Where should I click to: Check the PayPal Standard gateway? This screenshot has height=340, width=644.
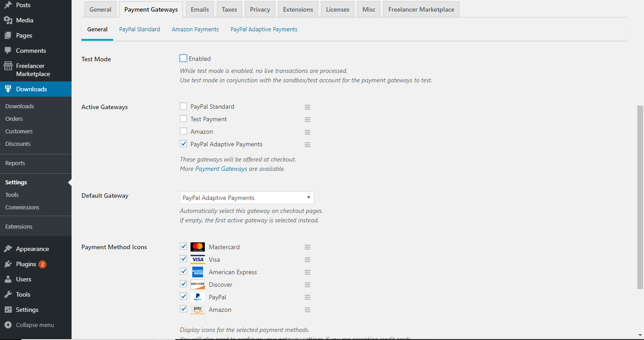[183, 106]
